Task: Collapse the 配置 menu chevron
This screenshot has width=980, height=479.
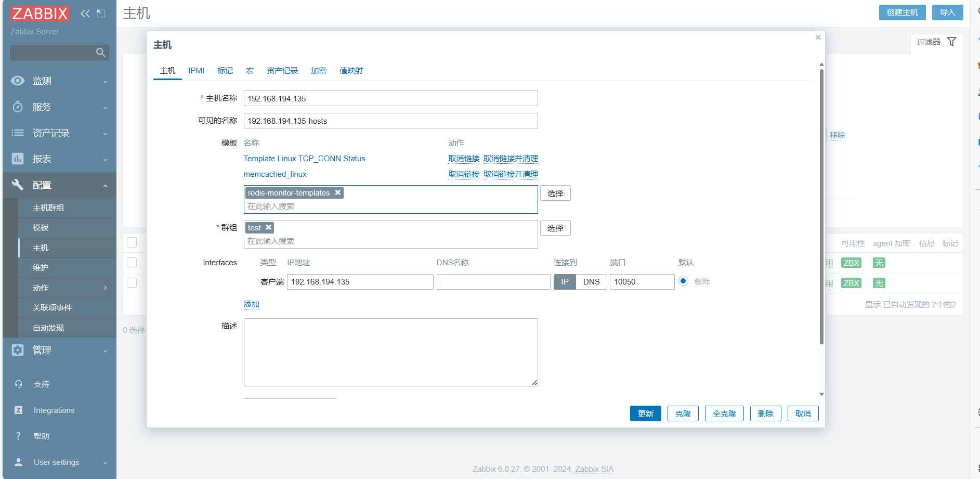Action: click(x=106, y=186)
